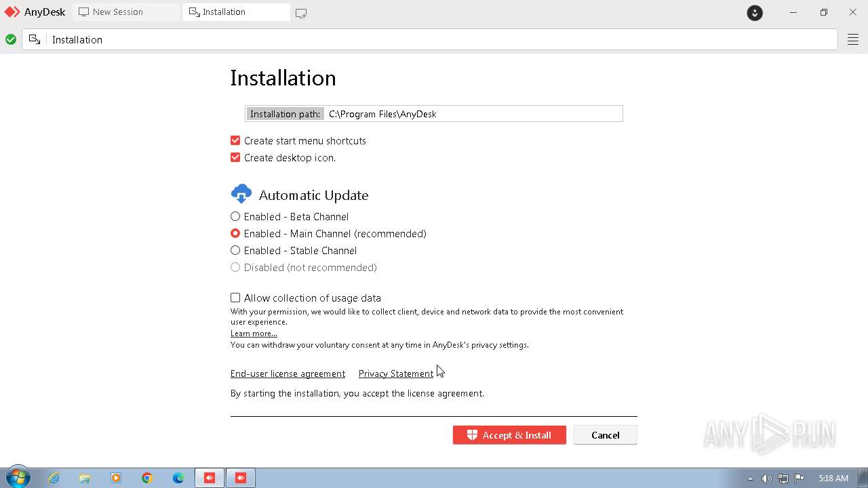Edit the installation path field

click(x=473, y=114)
